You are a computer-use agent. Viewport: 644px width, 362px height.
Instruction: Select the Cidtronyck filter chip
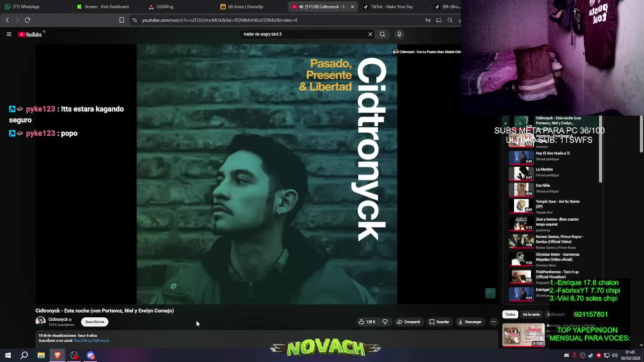[x=556, y=314]
